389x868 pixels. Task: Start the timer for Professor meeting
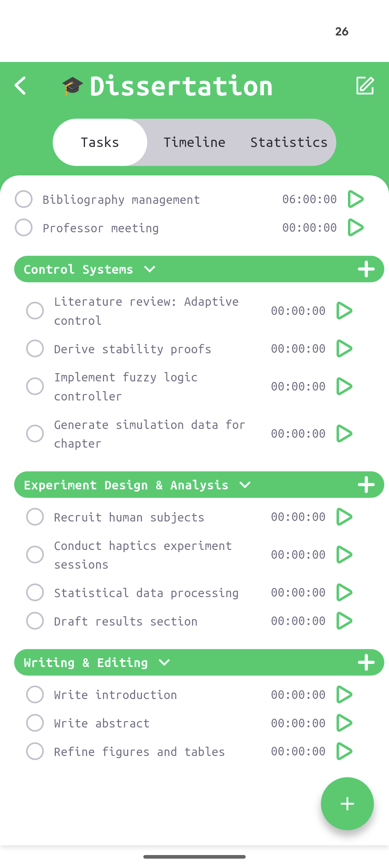[x=357, y=227]
